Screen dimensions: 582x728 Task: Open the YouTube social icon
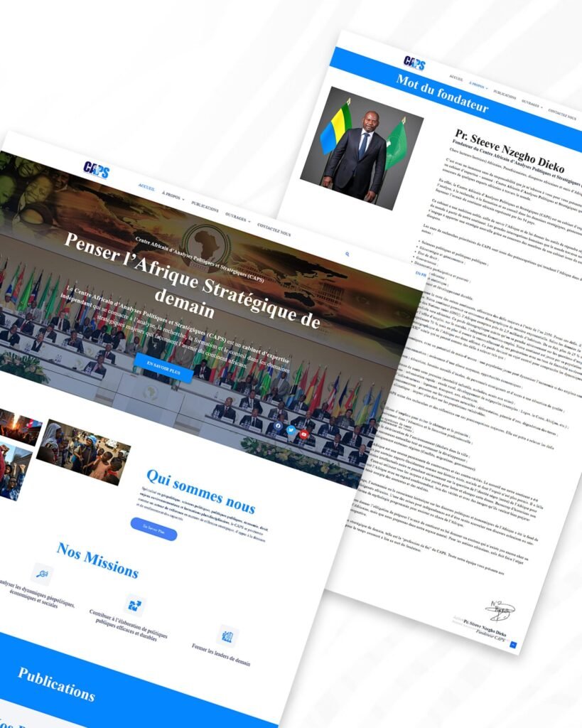pos(304,434)
